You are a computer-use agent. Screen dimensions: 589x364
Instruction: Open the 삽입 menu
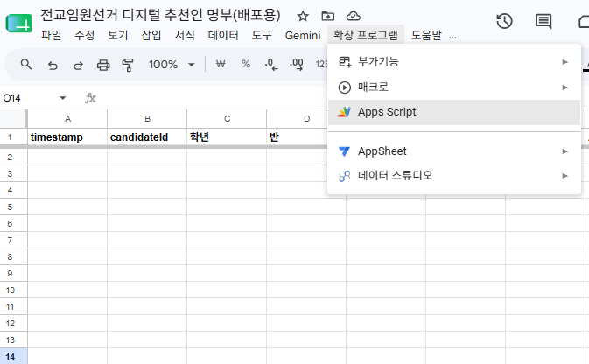coord(151,35)
